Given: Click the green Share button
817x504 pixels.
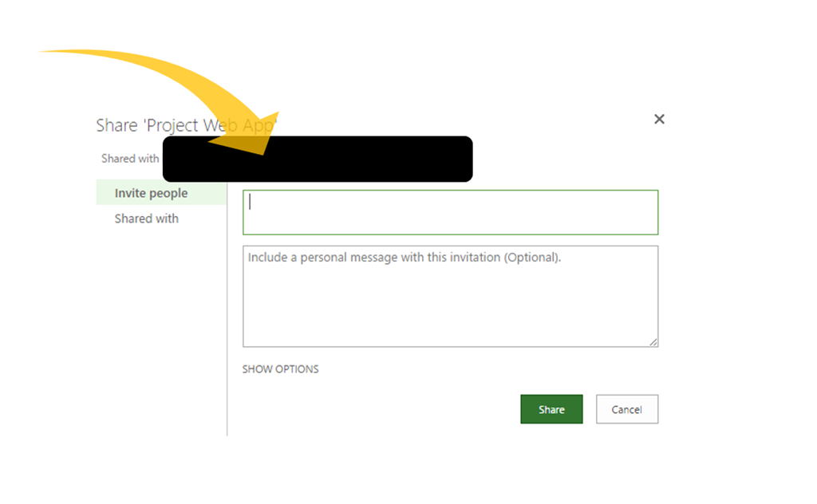Looking at the screenshot, I should click(551, 409).
